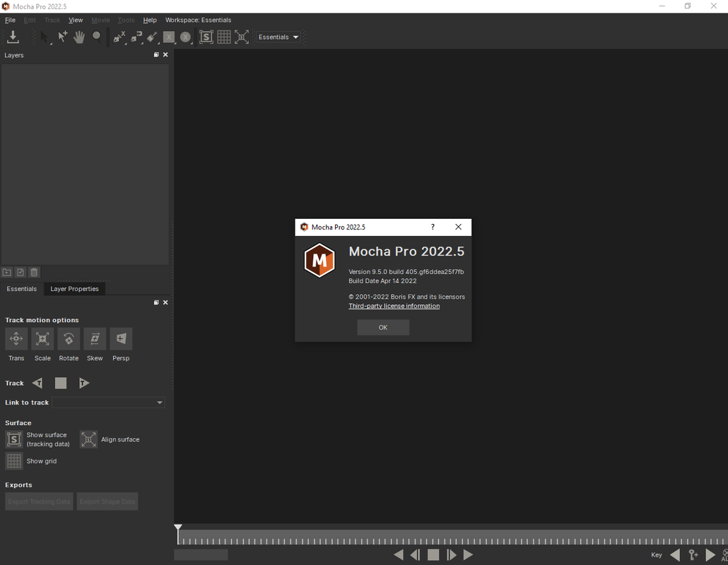Image resolution: width=728 pixels, height=565 pixels.
Task: Click the Add keyframe key-plus icon
Action: (693, 555)
